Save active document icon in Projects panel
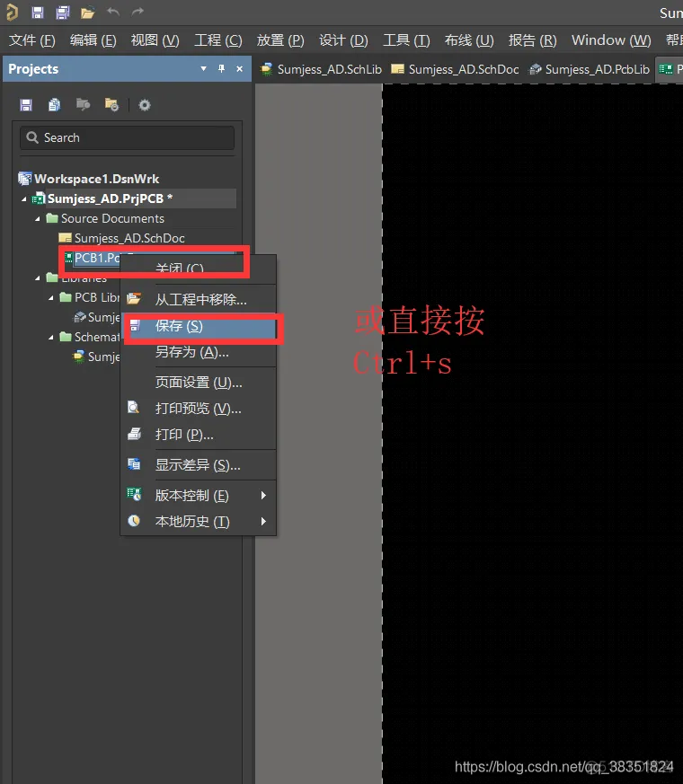This screenshot has width=683, height=784. click(x=26, y=105)
